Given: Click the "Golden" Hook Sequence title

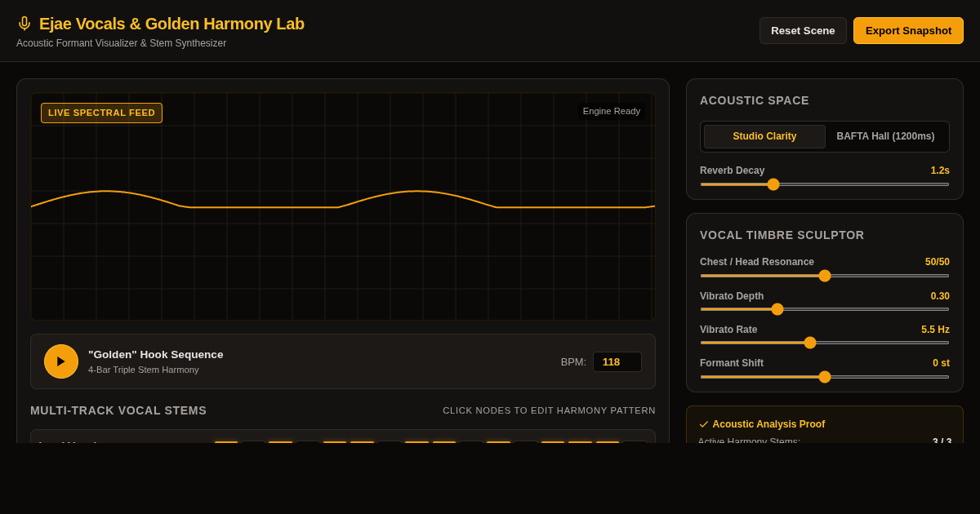Looking at the screenshot, I should point(156,354).
